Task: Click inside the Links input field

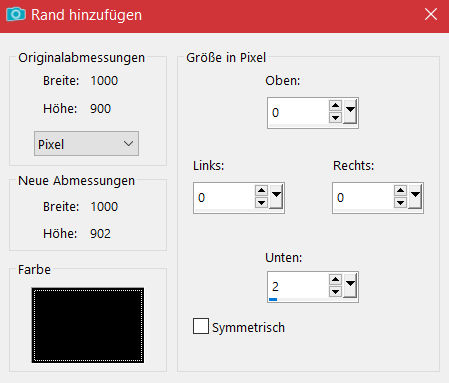Action: tap(224, 198)
